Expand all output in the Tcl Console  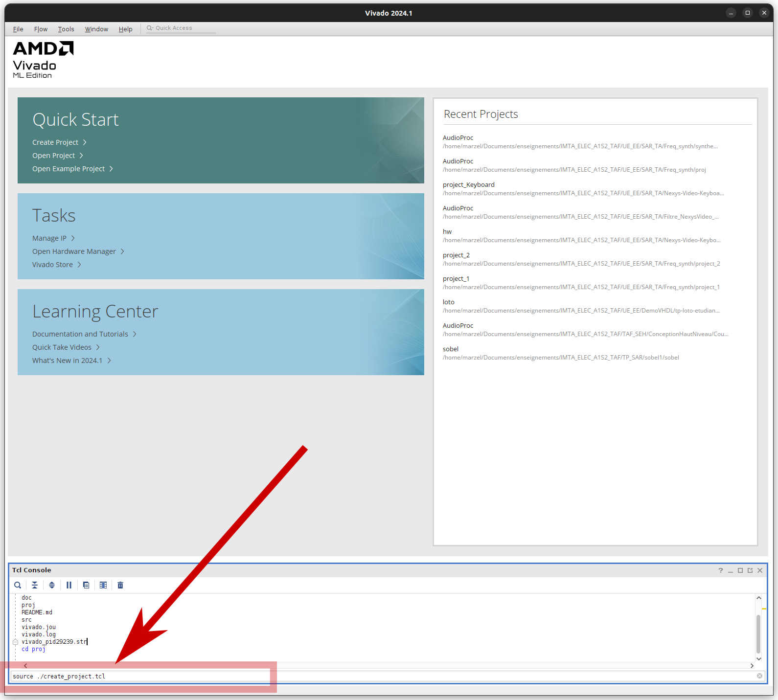pyautogui.click(x=52, y=585)
